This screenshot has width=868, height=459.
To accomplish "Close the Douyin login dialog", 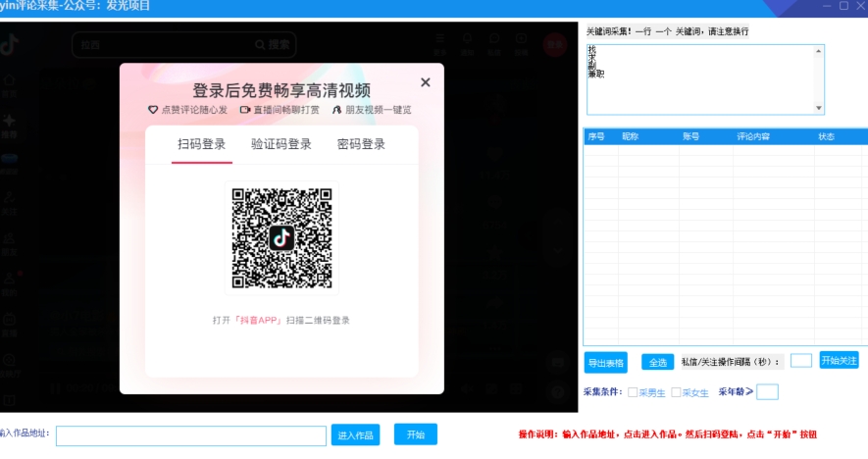I will [425, 83].
